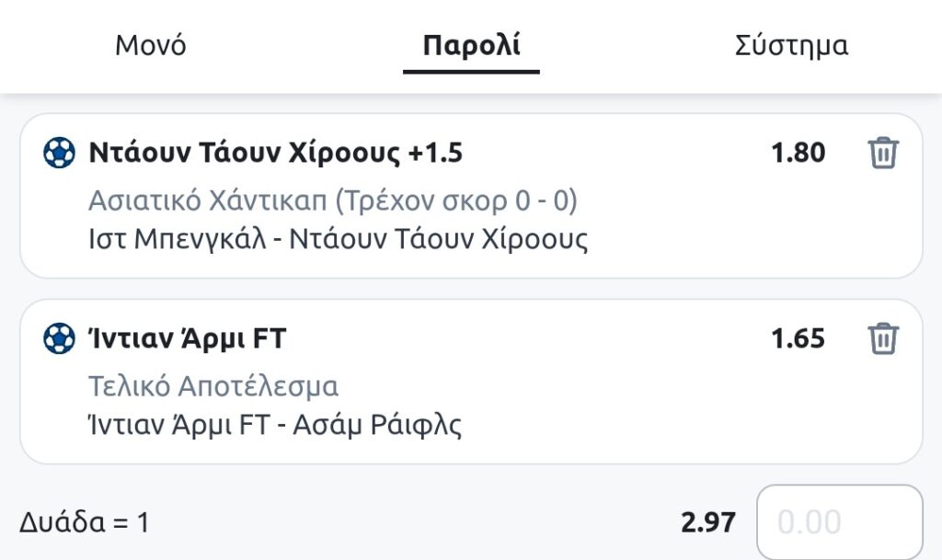Click the 1.65 odds value
The height and width of the screenshot is (560, 942).
coord(798,338)
